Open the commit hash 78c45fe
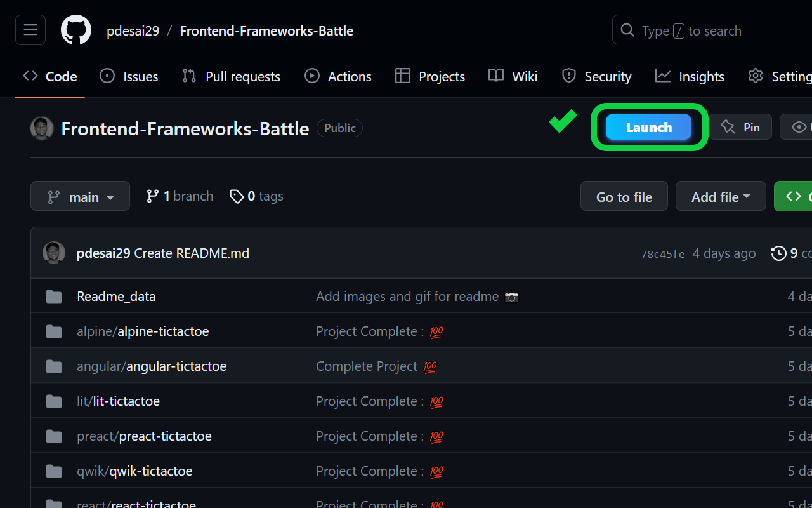 coord(663,254)
